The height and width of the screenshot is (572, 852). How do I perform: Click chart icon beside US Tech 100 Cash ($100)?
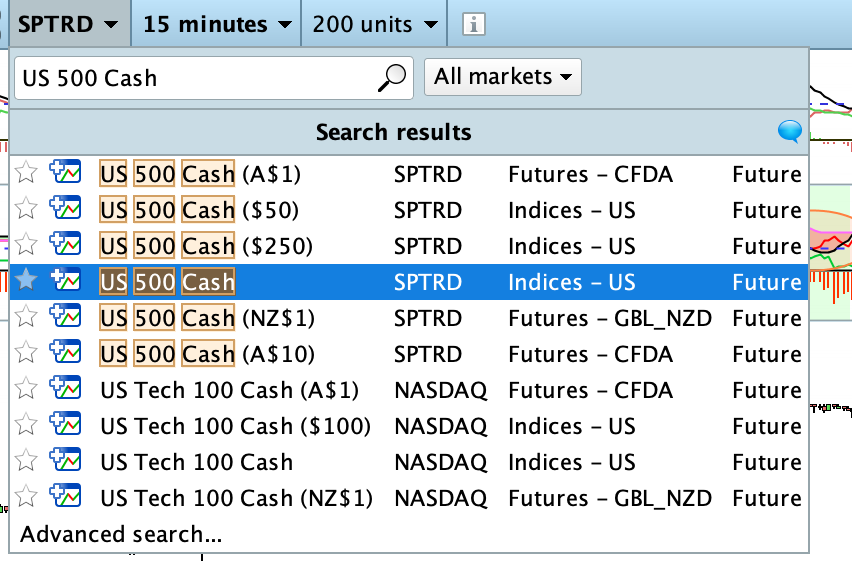tap(66, 426)
